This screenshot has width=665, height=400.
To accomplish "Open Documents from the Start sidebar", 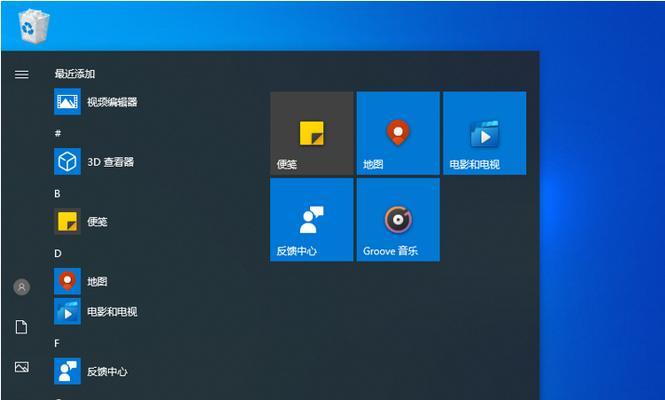I will 22,327.
